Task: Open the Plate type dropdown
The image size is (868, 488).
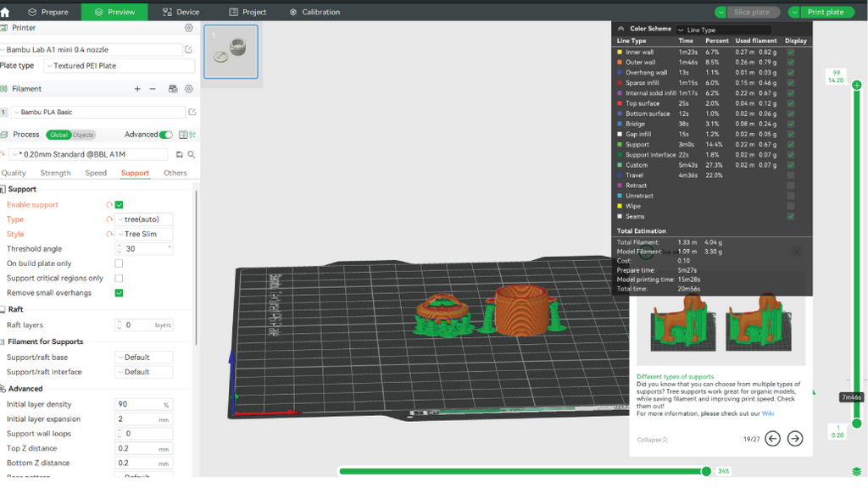Action: (x=120, y=65)
